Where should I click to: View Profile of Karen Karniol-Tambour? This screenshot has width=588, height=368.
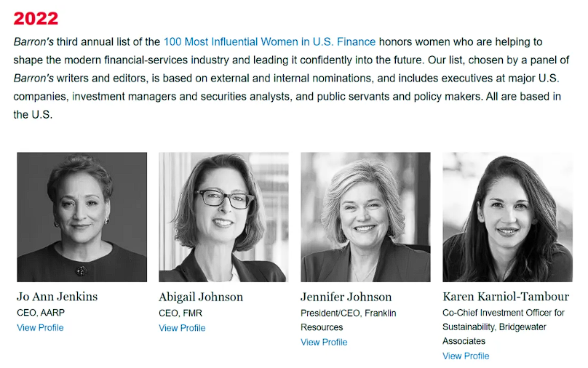coord(466,356)
